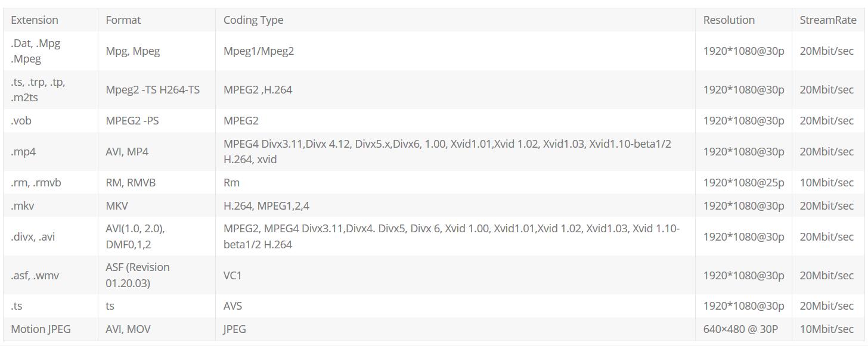Click the RM, RMVB format cell
This screenshot has width=868, height=346.
131,182
